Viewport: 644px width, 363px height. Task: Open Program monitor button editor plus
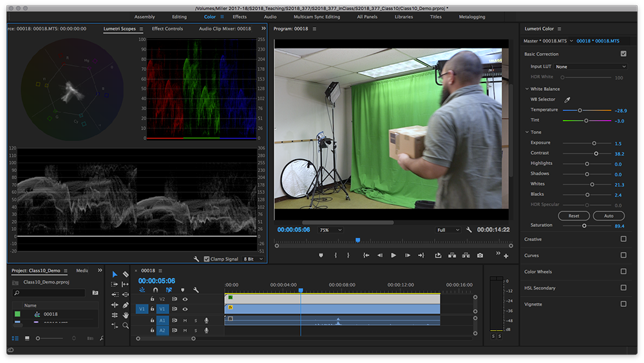506,256
